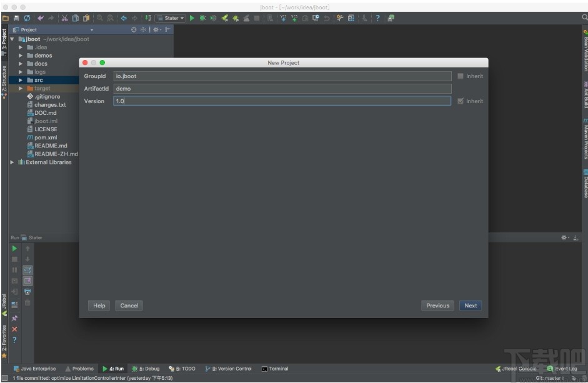Click the Debug bug icon in the toolbar
The height and width of the screenshot is (383, 588).
click(202, 18)
